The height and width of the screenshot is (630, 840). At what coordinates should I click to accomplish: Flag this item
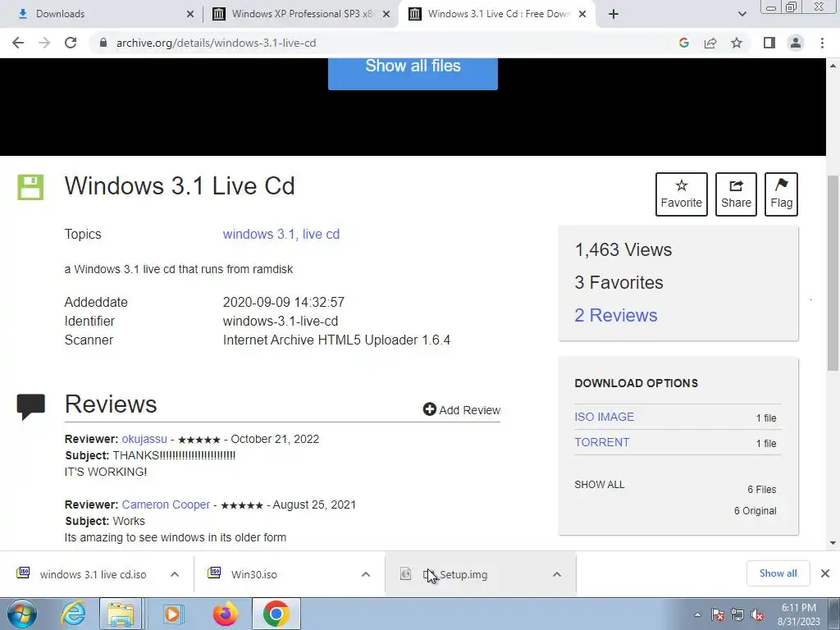(x=781, y=194)
